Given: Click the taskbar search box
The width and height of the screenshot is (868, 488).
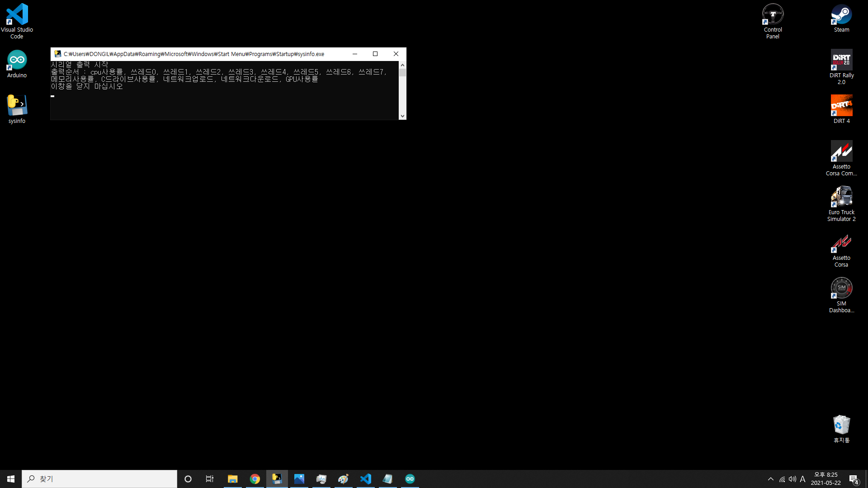Looking at the screenshot, I should [x=99, y=479].
